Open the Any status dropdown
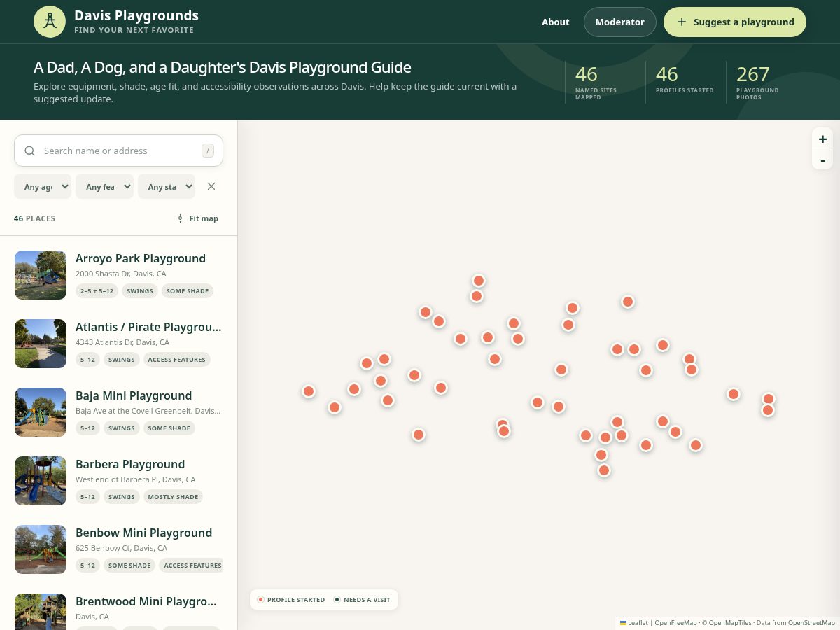This screenshot has height=630, width=840. pyautogui.click(x=167, y=186)
